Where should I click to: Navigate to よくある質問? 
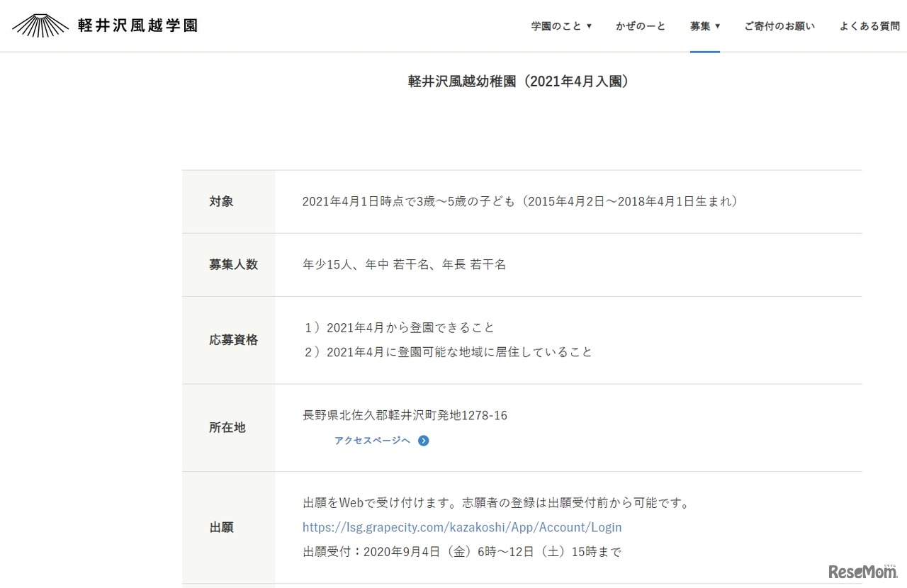point(869,26)
